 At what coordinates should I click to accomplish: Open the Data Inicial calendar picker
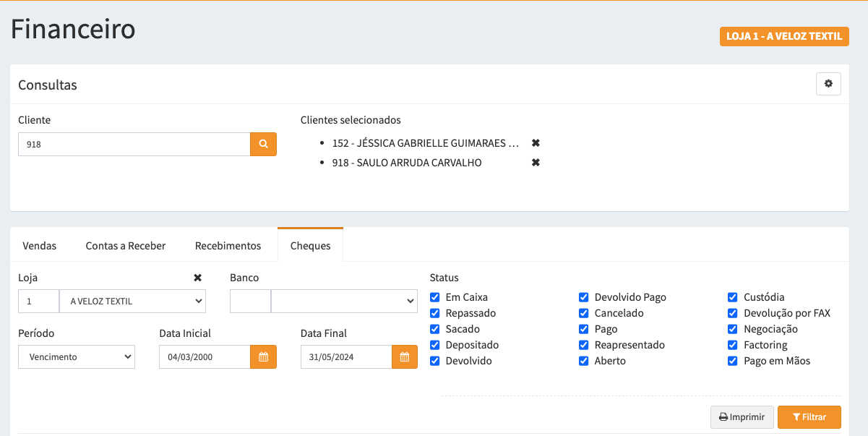click(x=263, y=356)
